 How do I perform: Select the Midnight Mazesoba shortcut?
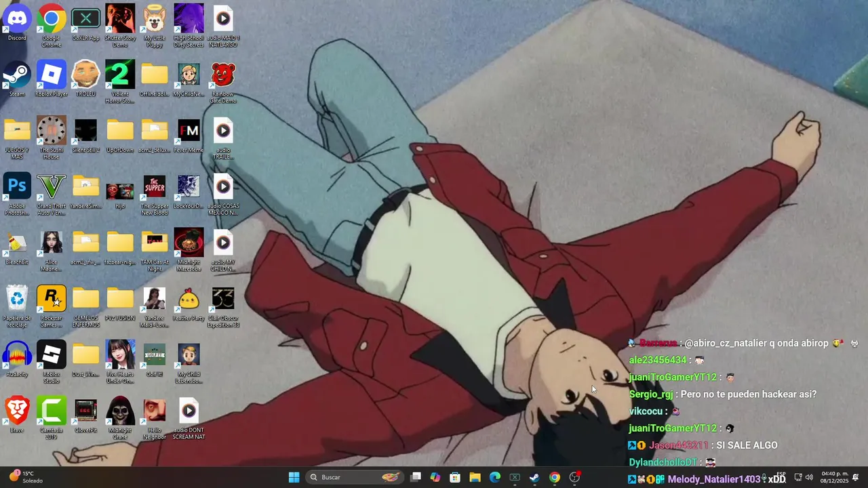click(x=189, y=250)
